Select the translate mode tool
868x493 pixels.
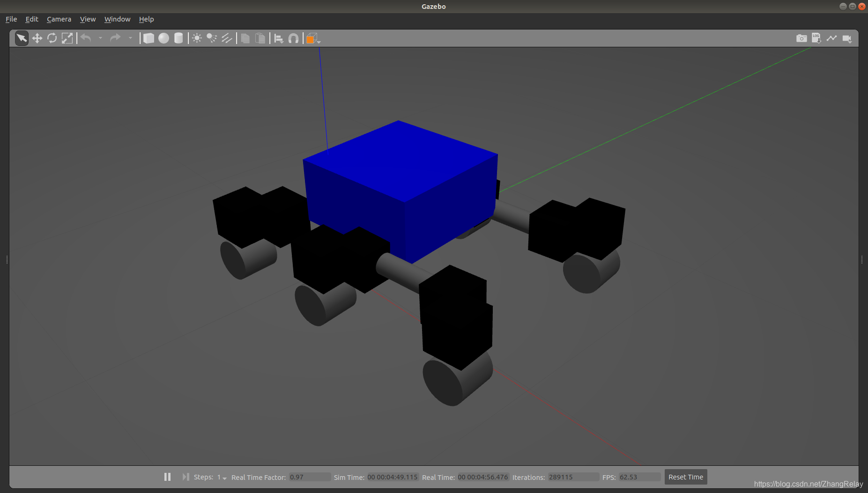pos(37,38)
